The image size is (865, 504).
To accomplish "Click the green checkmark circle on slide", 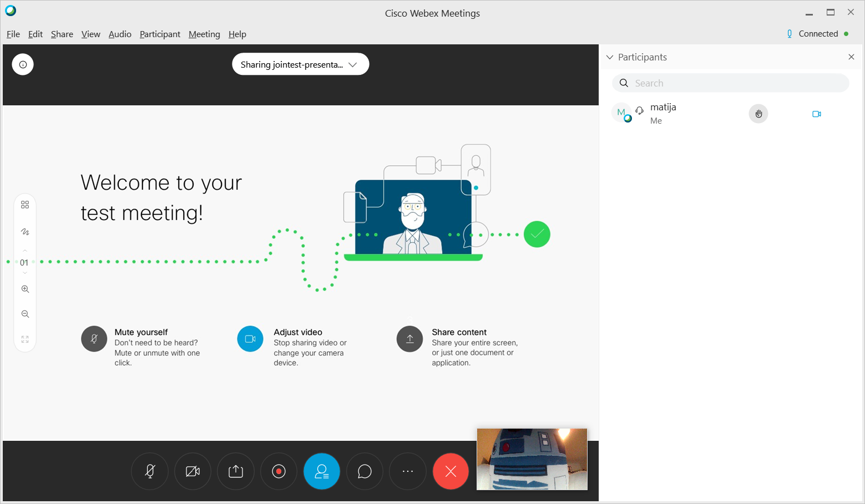I will click(x=537, y=234).
